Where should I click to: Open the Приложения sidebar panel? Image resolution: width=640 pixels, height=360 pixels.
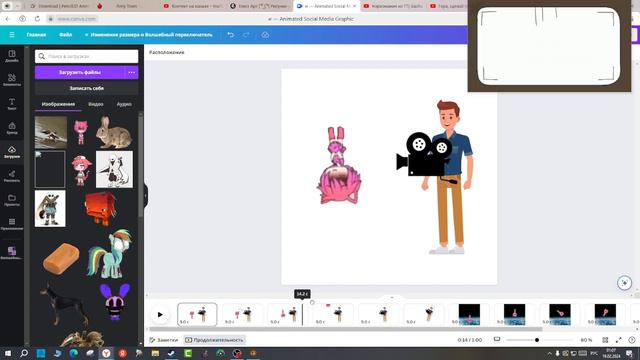coord(12,224)
